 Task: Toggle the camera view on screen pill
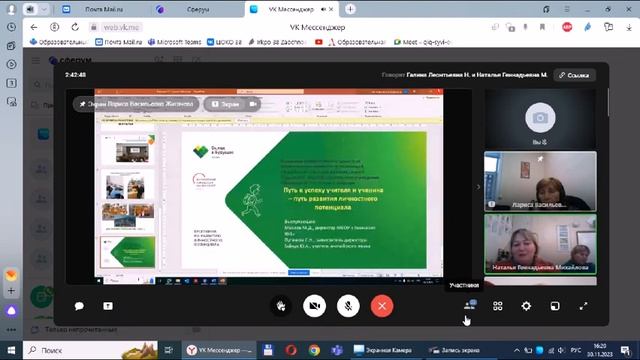(253, 104)
